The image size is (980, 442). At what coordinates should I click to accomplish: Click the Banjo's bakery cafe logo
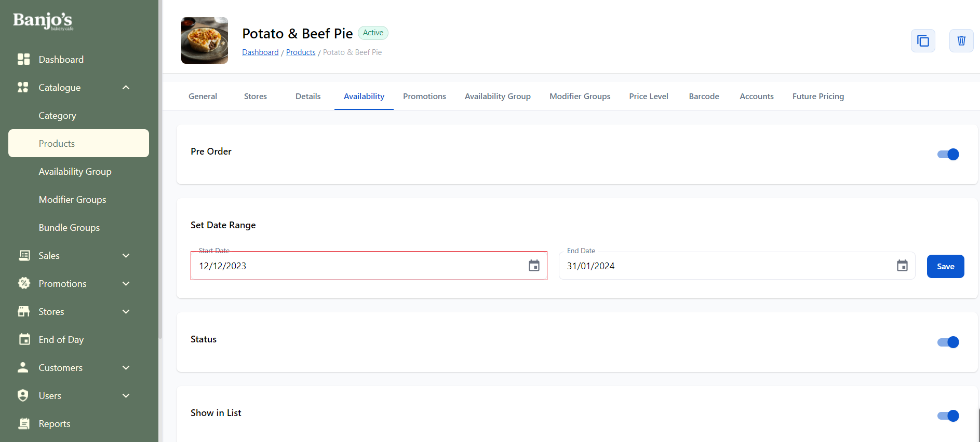[x=43, y=21]
